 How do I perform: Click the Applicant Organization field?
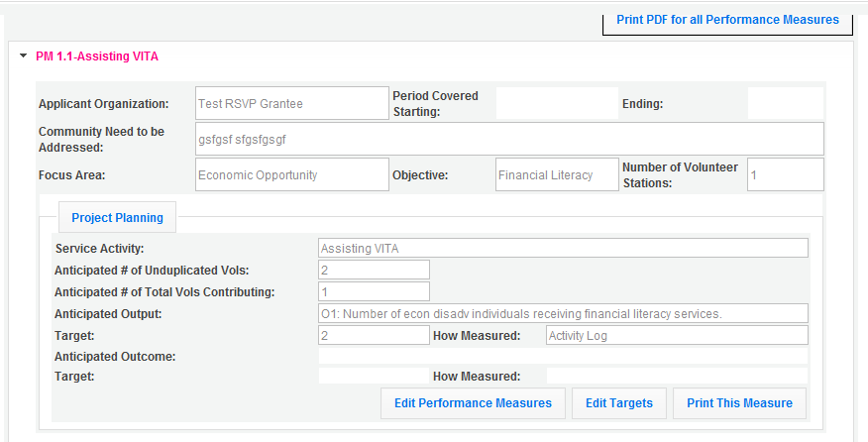pos(291,103)
